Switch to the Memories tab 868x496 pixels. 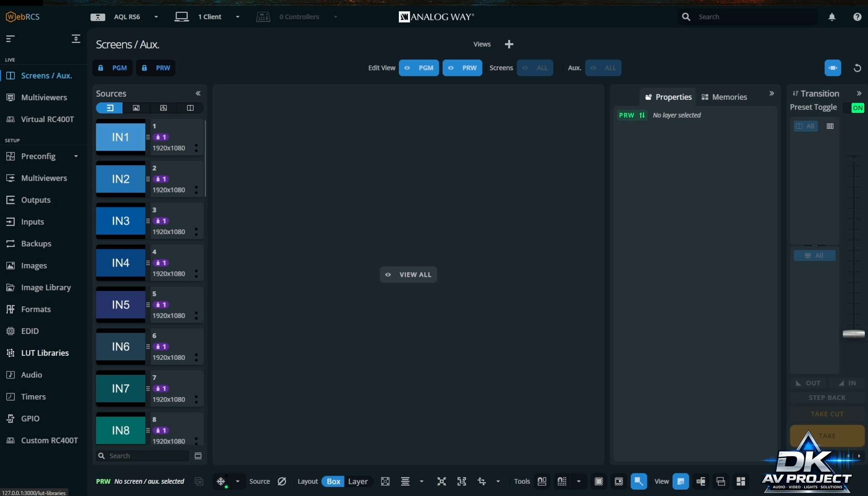click(x=724, y=97)
